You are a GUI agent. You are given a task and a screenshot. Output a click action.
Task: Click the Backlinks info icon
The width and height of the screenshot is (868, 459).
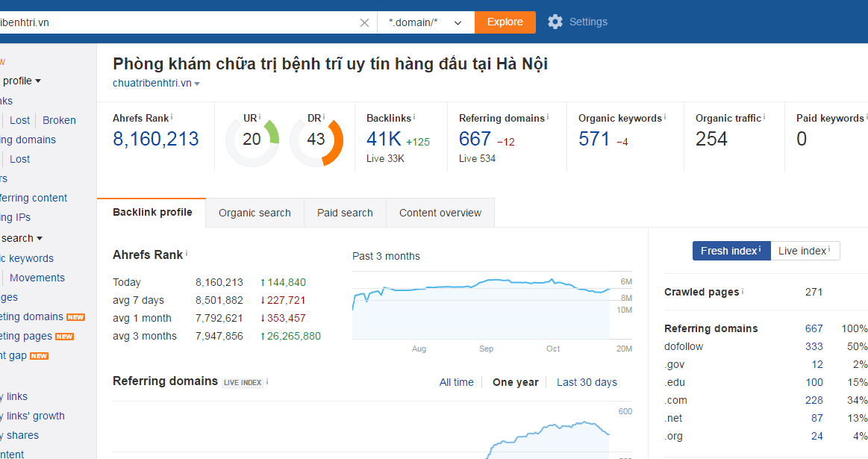click(414, 117)
